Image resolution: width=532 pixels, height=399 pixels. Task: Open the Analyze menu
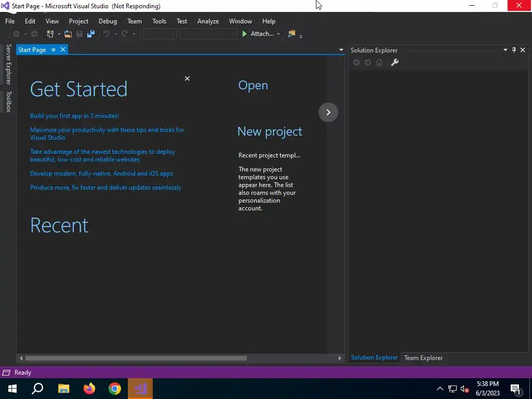(208, 21)
